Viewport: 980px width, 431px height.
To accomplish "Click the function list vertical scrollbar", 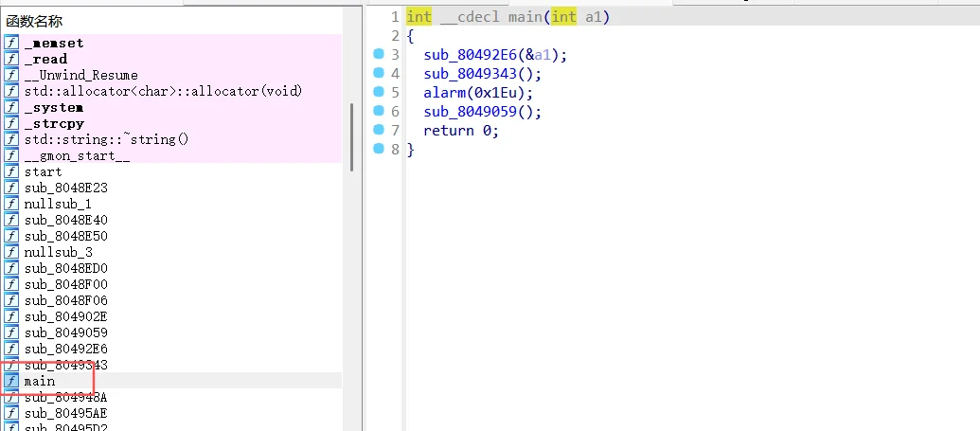I will click(x=352, y=137).
